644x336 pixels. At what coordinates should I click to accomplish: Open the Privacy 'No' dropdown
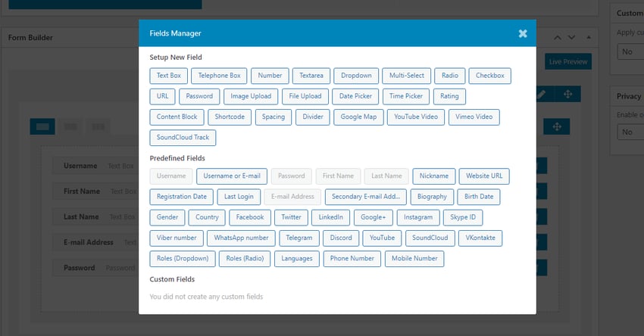click(630, 132)
